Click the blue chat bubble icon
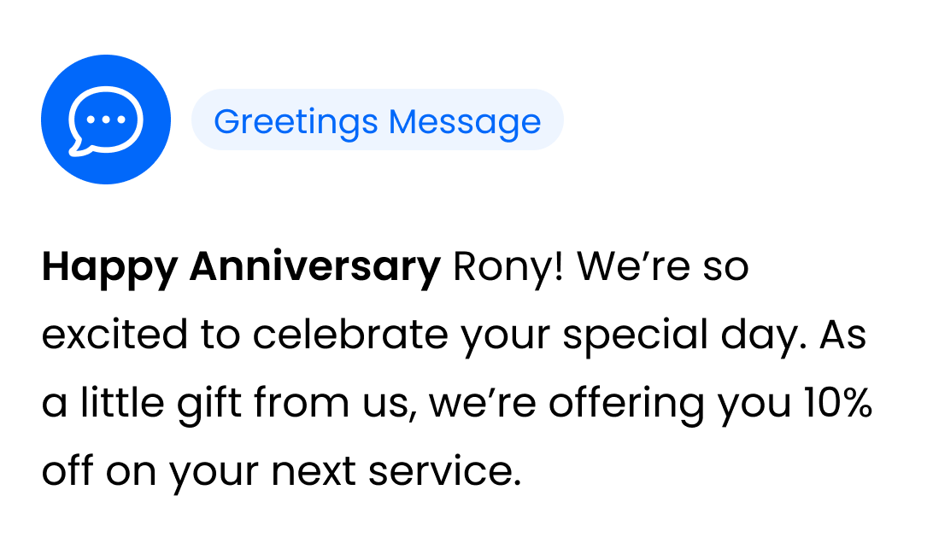Screen dimensions: 933x560 [106, 120]
